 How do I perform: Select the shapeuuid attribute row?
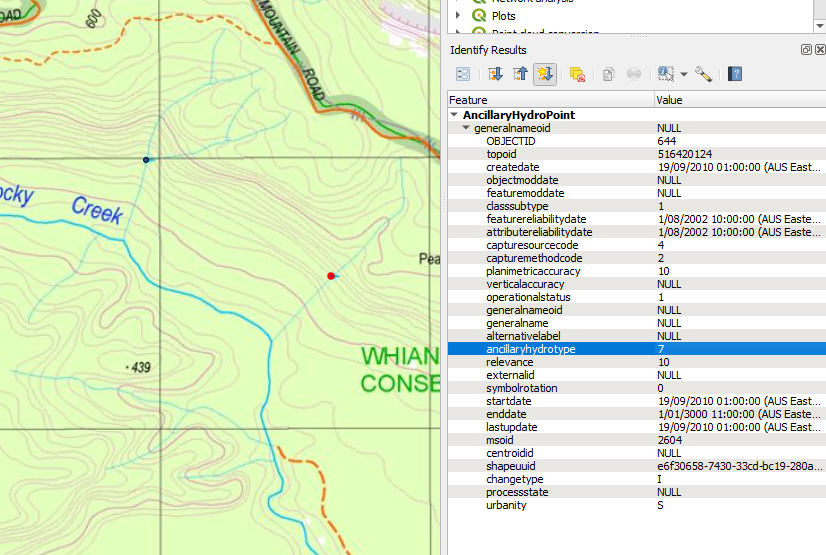[637, 466]
